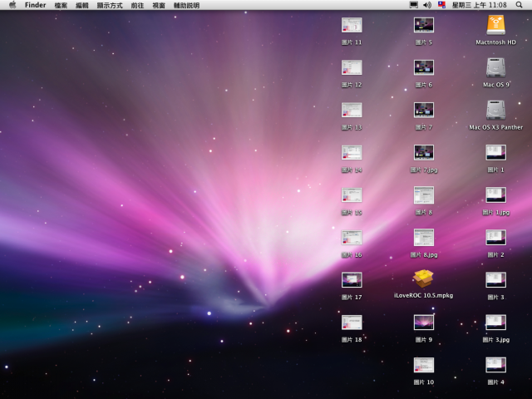Select the 圖片 3.jpg file icon

(x=495, y=323)
